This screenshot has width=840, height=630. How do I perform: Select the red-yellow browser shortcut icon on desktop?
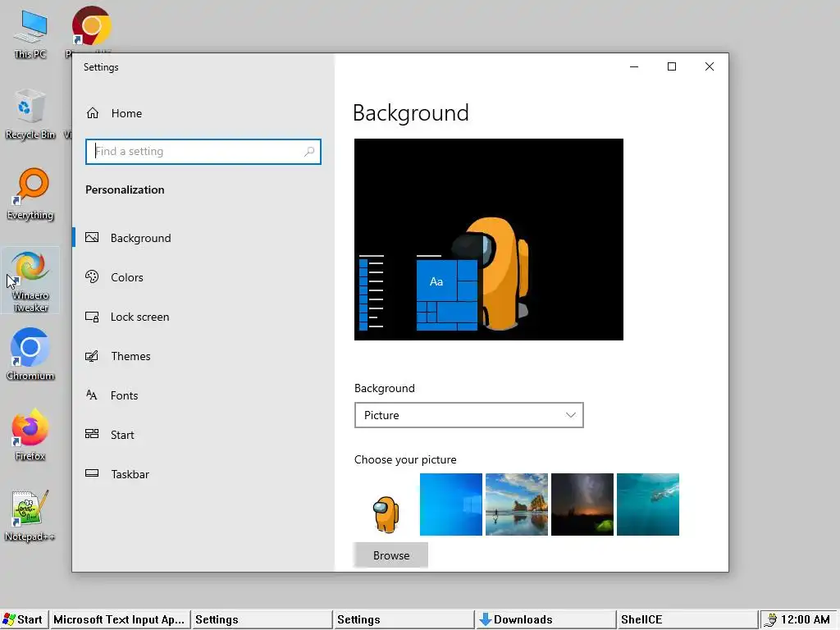[91, 27]
